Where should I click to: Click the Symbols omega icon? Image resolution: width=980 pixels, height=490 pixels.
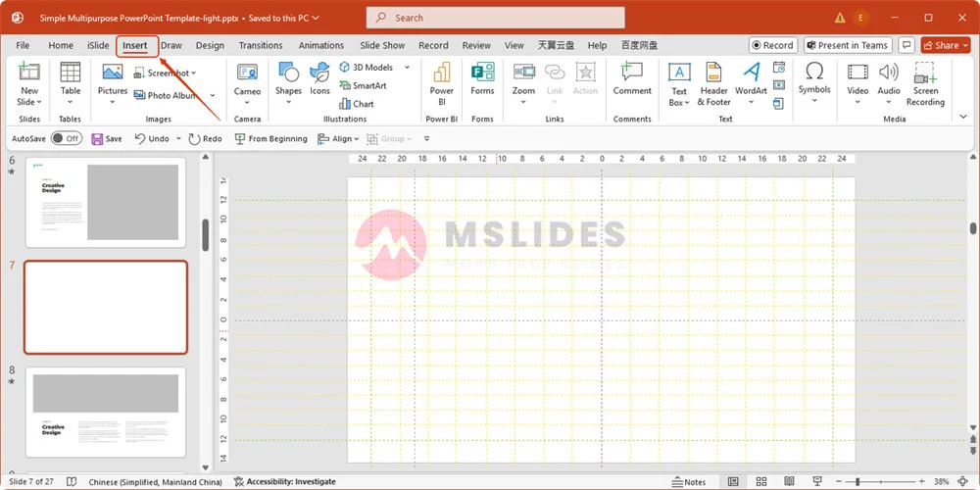814,72
